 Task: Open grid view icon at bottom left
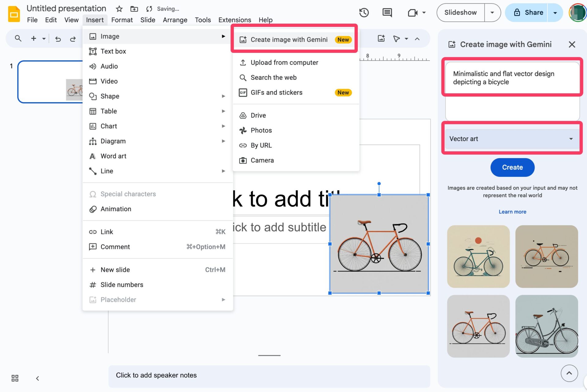(15, 378)
